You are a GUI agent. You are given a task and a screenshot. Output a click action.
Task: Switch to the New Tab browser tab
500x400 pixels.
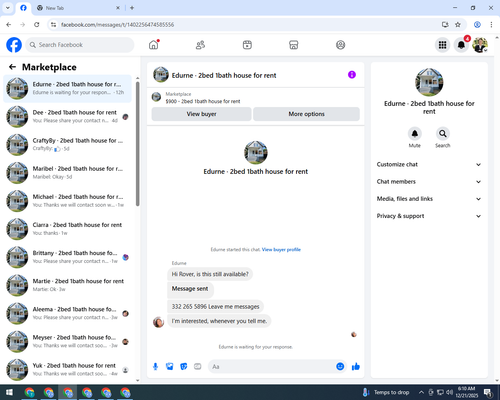[x=78, y=8]
